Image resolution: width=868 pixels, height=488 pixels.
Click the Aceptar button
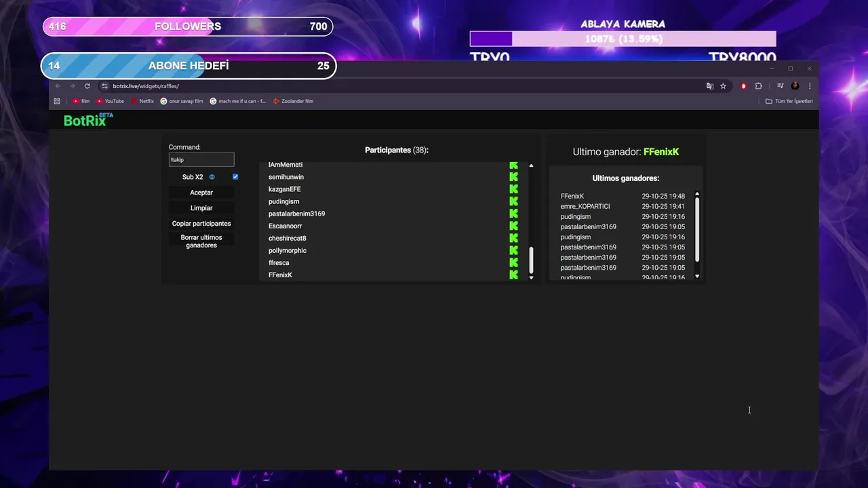(x=201, y=192)
